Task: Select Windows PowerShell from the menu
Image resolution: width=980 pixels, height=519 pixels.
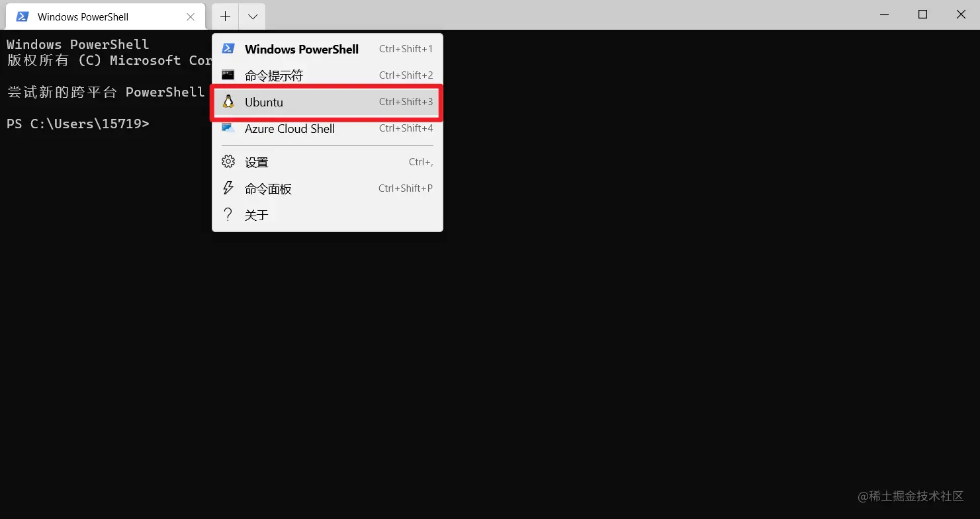Action: tap(328, 48)
